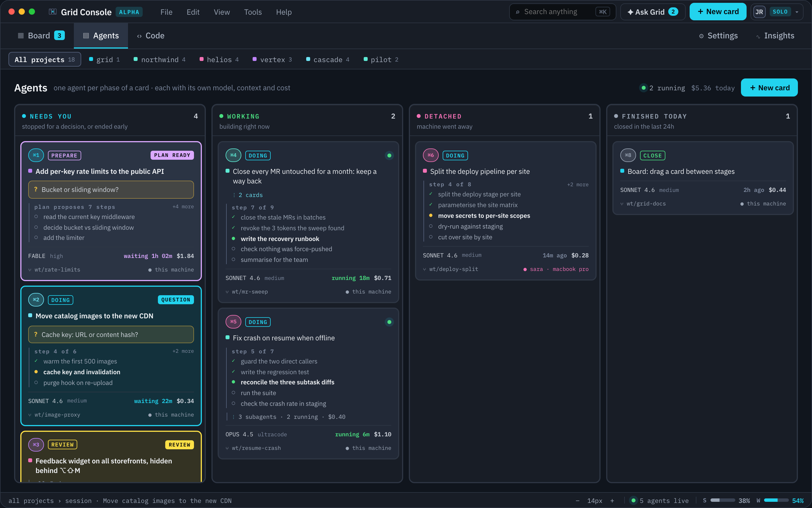Expand '+4 more' plan steps
The height and width of the screenshot is (508, 812).
coord(183,207)
